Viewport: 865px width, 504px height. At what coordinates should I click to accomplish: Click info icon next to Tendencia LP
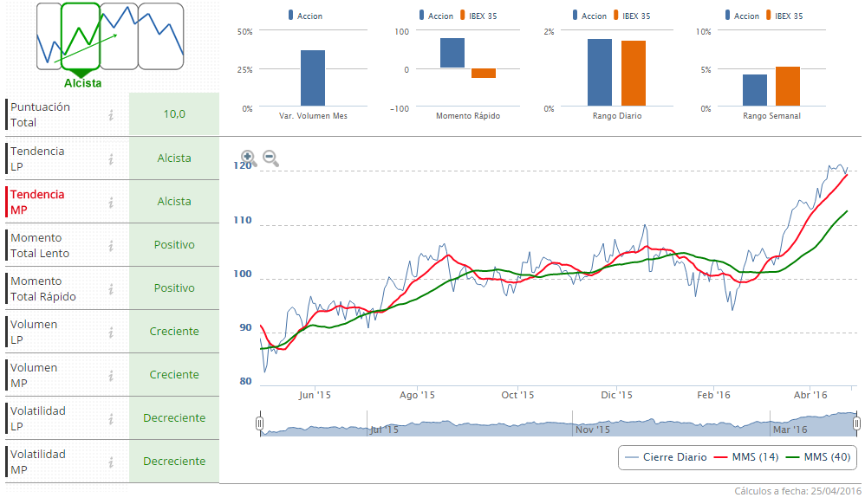(111, 158)
